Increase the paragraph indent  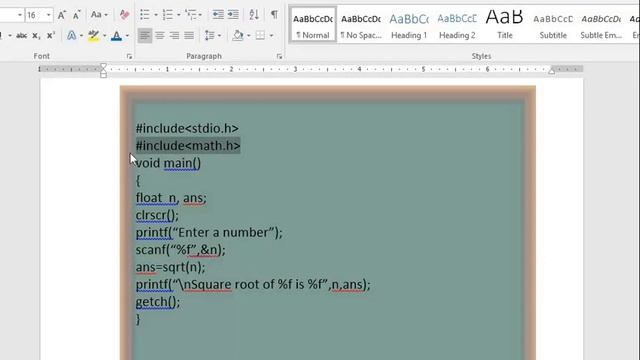(233, 15)
